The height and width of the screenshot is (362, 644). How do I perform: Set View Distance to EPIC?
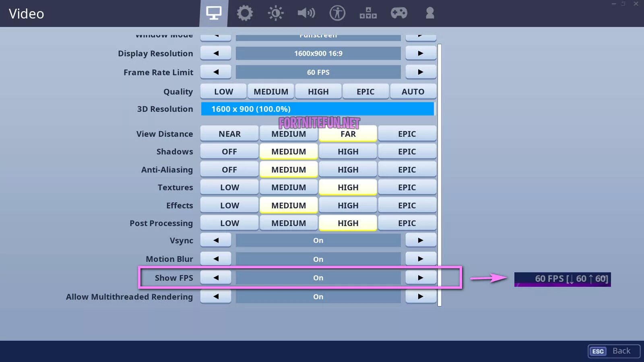tap(407, 134)
